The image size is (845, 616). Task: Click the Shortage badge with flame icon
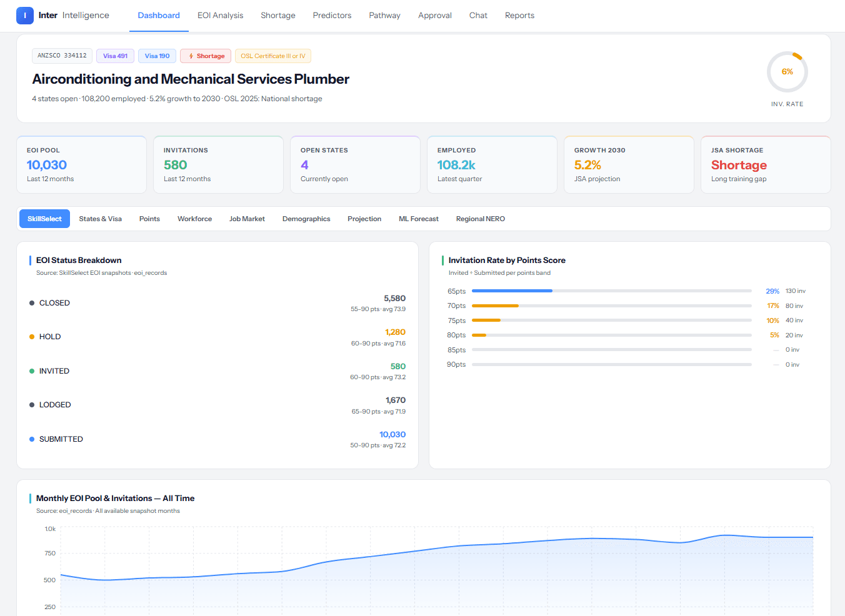(206, 56)
